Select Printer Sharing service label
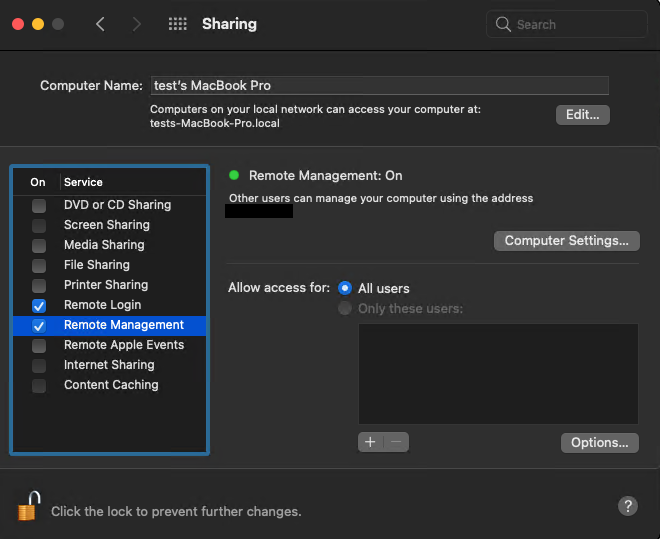Image resolution: width=660 pixels, height=539 pixels. pos(106,285)
